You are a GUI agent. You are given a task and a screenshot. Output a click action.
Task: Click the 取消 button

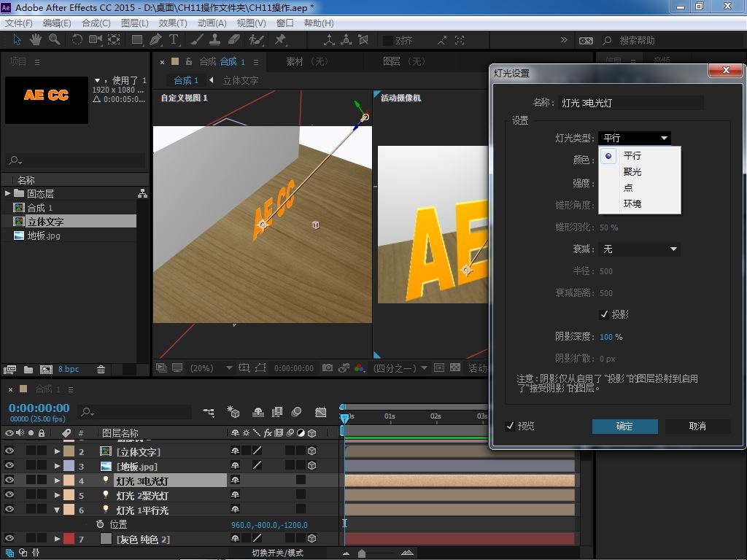click(x=697, y=426)
